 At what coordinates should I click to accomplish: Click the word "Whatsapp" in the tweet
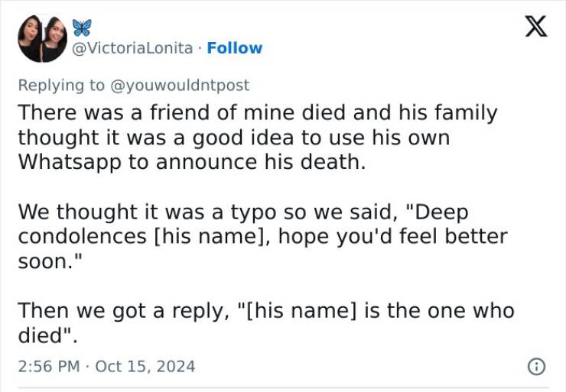click(x=70, y=162)
